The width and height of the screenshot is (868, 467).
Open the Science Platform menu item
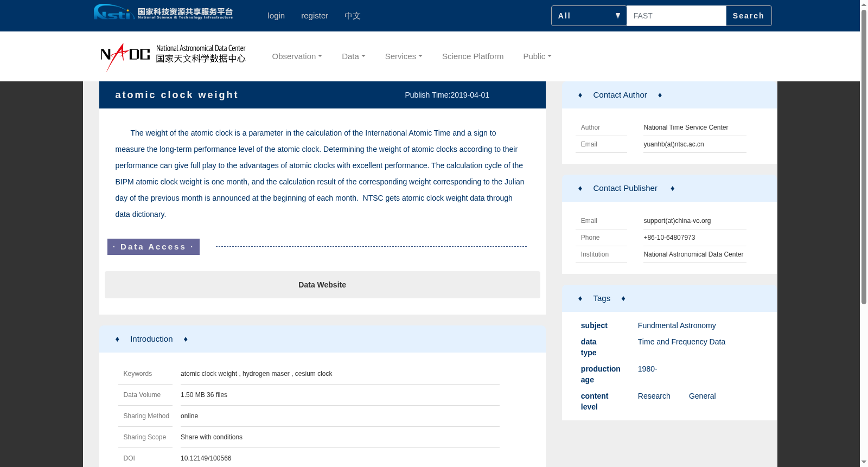click(x=473, y=56)
